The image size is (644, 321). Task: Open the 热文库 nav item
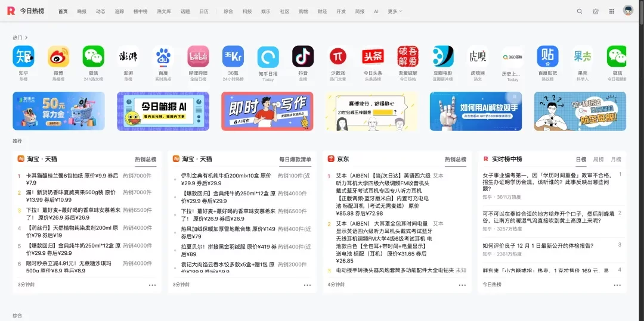(x=164, y=11)
